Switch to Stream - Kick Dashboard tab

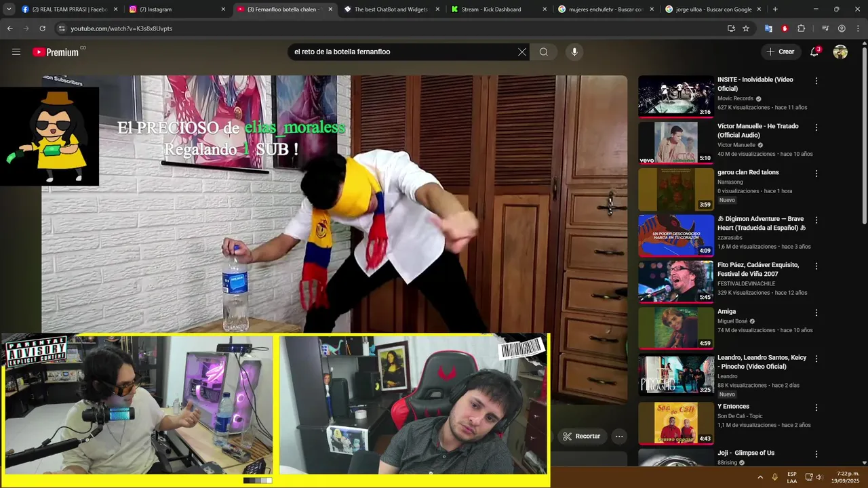pos(498,9)
